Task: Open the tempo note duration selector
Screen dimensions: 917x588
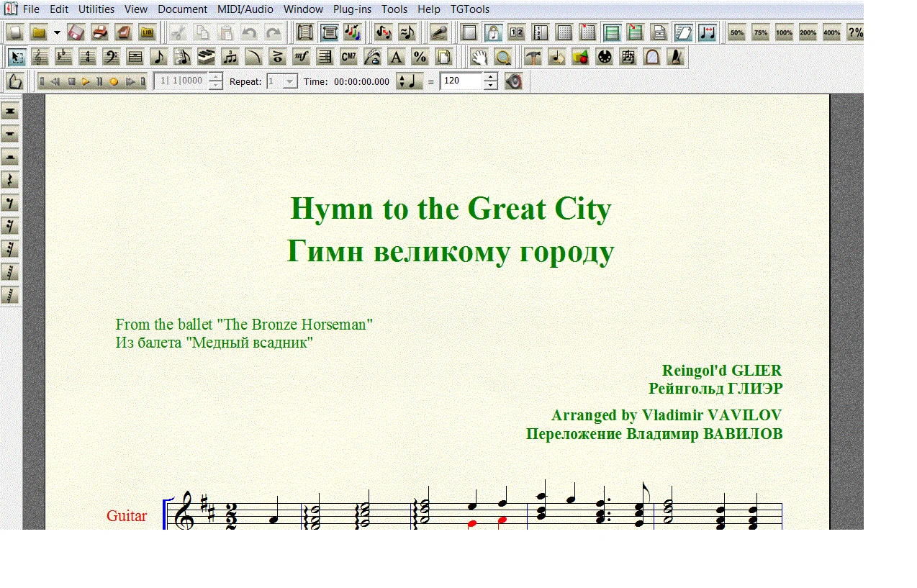Action: coord(410,81)
